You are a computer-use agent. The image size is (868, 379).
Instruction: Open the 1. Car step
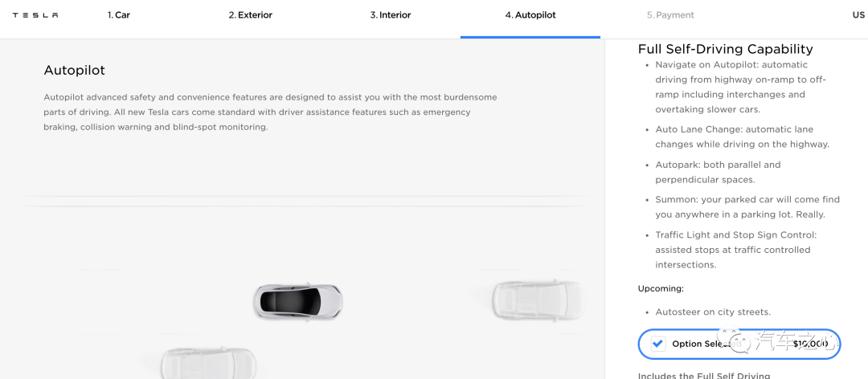(x=118, y=15)
